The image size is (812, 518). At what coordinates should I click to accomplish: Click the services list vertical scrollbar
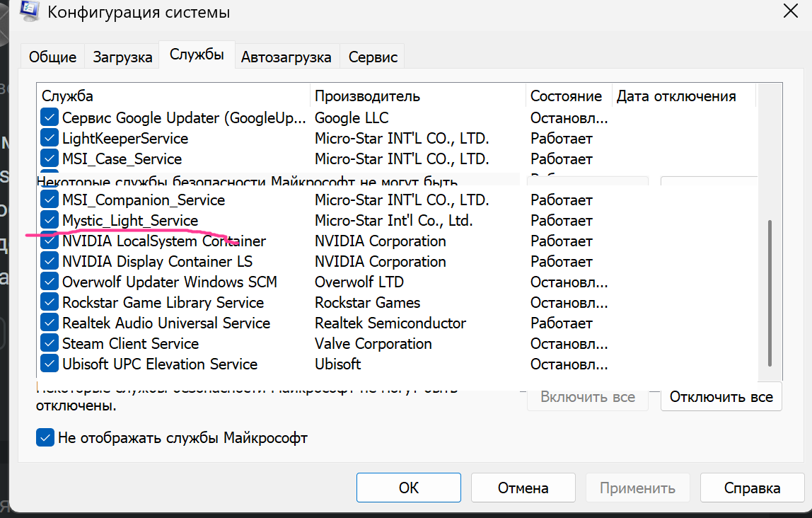click(x=770, y=290)
